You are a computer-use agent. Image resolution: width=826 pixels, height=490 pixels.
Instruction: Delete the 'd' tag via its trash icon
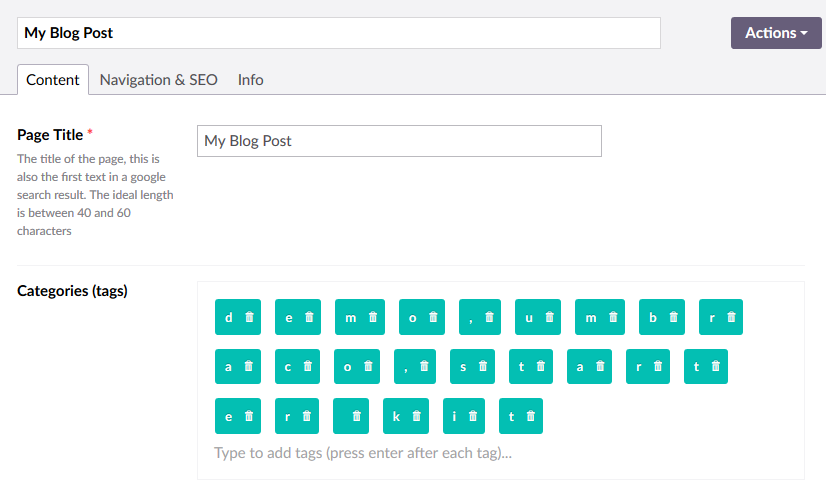tap(249, 317)
